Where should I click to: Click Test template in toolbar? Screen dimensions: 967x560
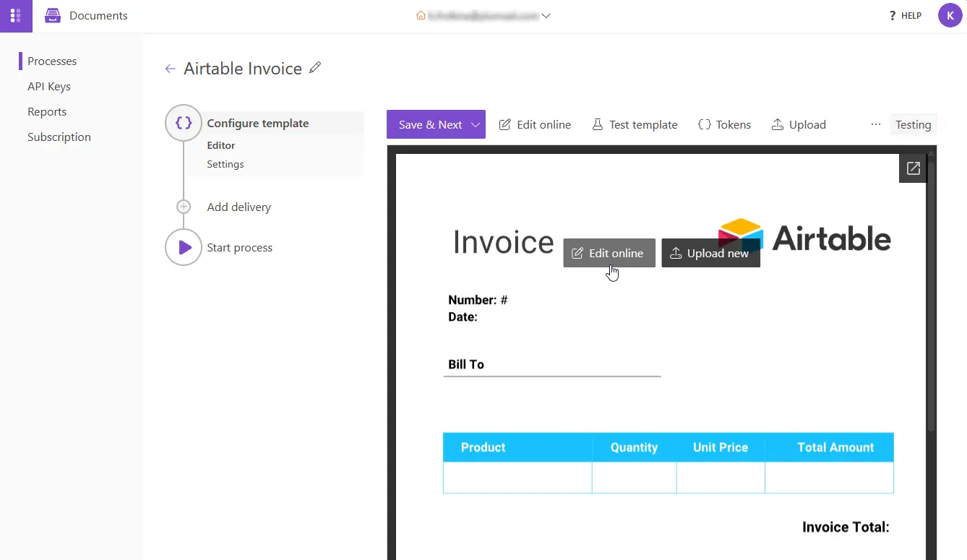click(x=635, y=124)
